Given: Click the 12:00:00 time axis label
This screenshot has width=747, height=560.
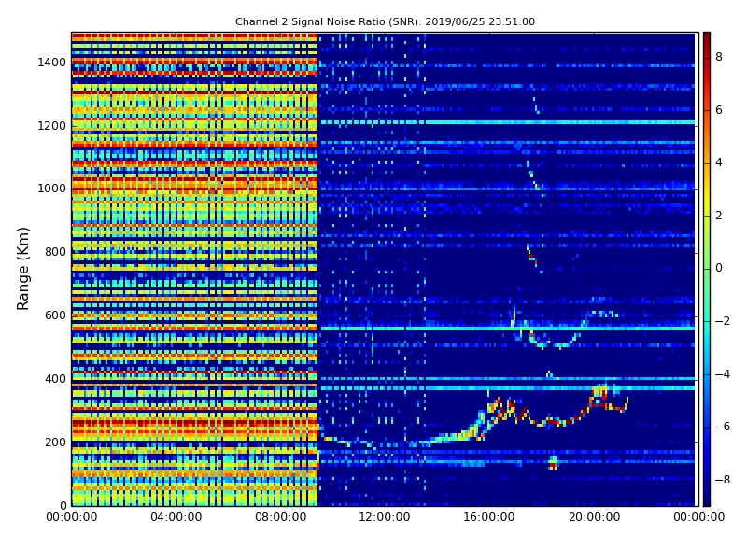Looking at the screenshot, I should (385, 517).
